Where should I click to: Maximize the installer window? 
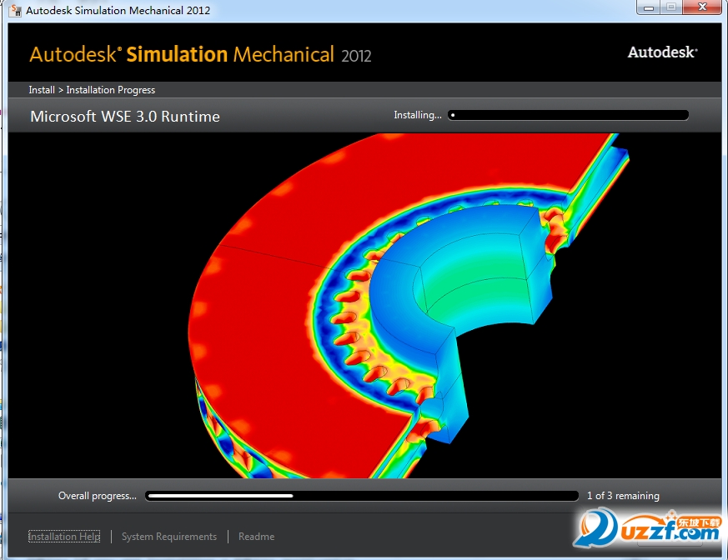pos(671,7)
